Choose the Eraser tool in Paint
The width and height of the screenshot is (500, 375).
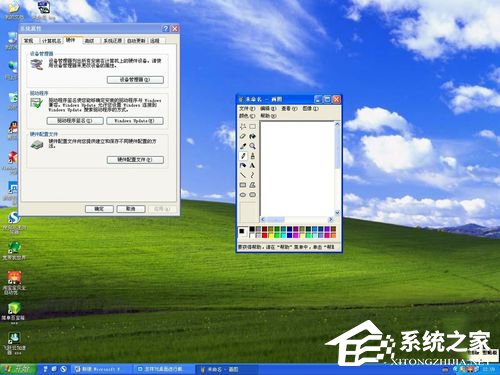(x=243, y=136)
